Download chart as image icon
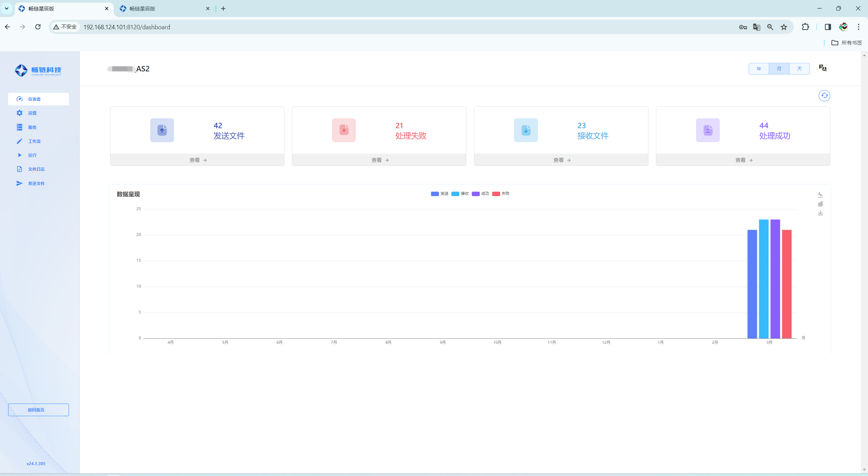 (820, 213)
